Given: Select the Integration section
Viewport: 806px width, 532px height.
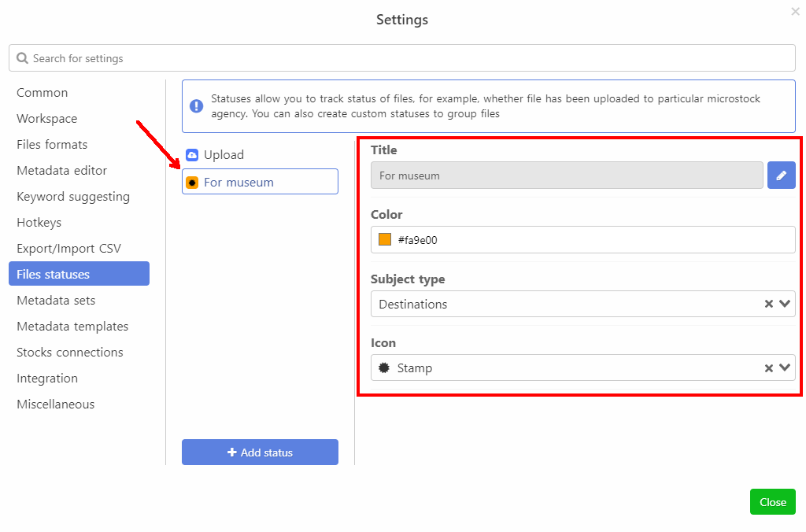Looking at the screenshot, I should point(47,379).
